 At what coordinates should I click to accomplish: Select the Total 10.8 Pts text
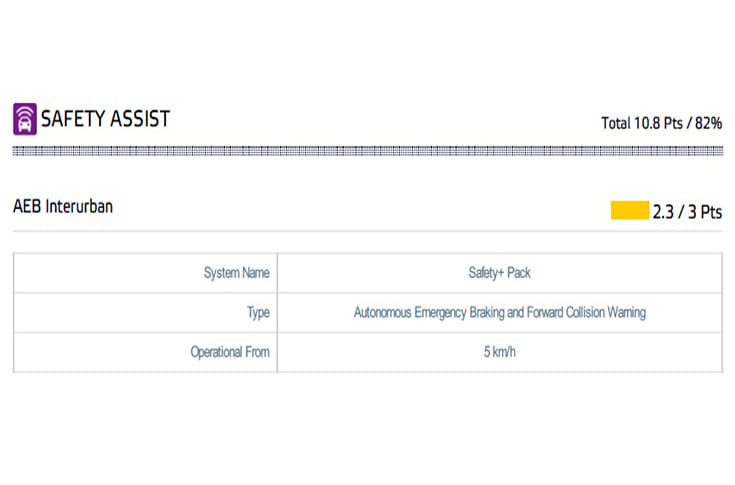642,123
